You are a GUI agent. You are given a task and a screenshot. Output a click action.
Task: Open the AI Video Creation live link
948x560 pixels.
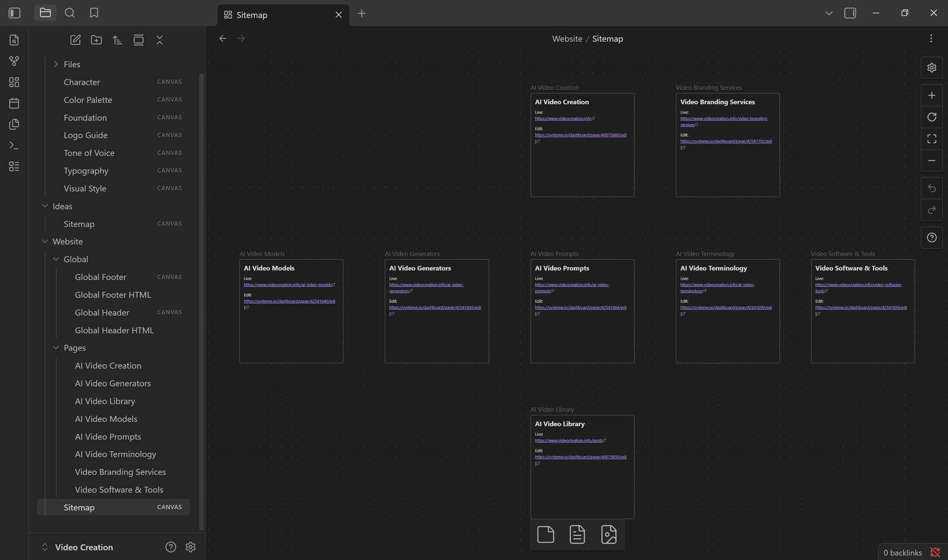(x=563, y=119)
